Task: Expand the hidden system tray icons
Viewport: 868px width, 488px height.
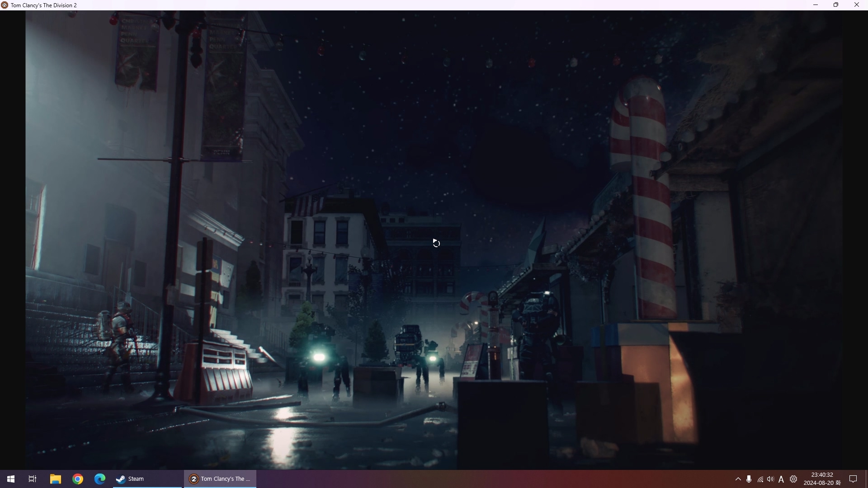Action: click(x=738, y=479)
